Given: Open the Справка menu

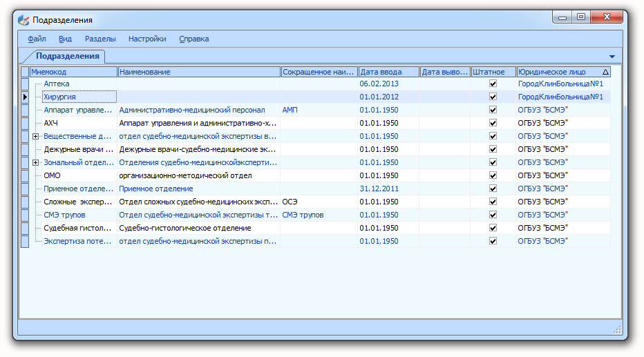Looking at the screenshot, I should [x=194, y=39].
